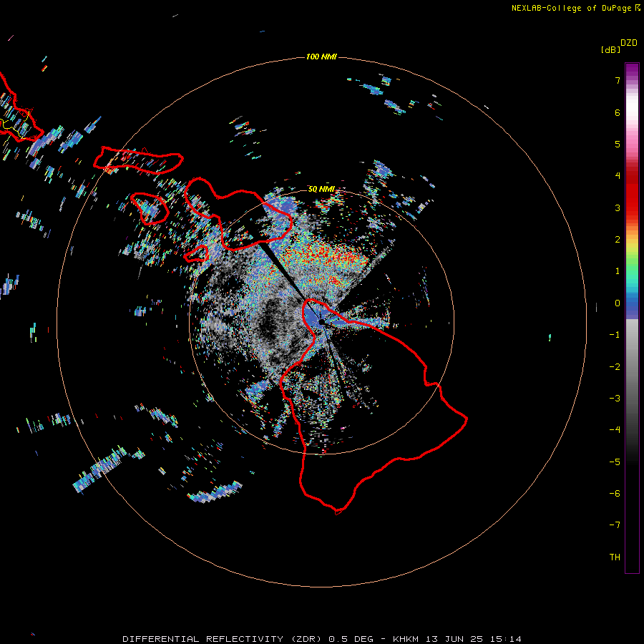The height and width of the screenshot is (644, 644).
Task: Click the 4 value on the color scale
Action: point(618,176)
